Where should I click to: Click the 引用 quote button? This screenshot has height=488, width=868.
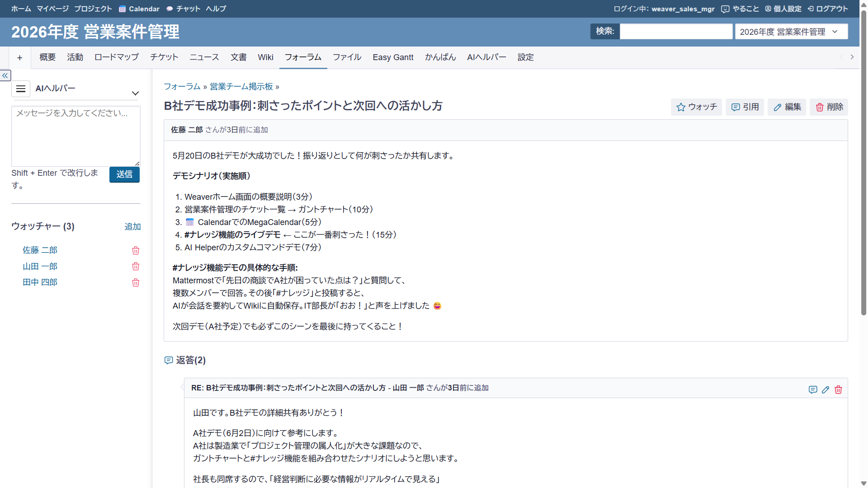(x=745, y=107)
